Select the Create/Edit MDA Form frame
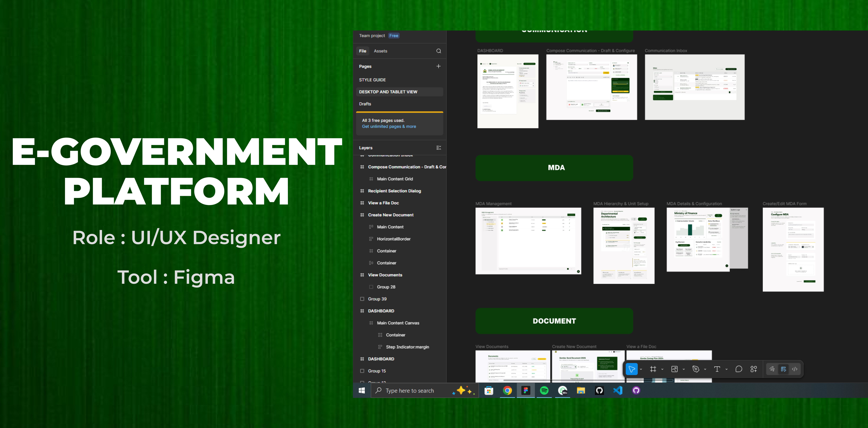Screen dimensions: 868x428 (793, 250)
